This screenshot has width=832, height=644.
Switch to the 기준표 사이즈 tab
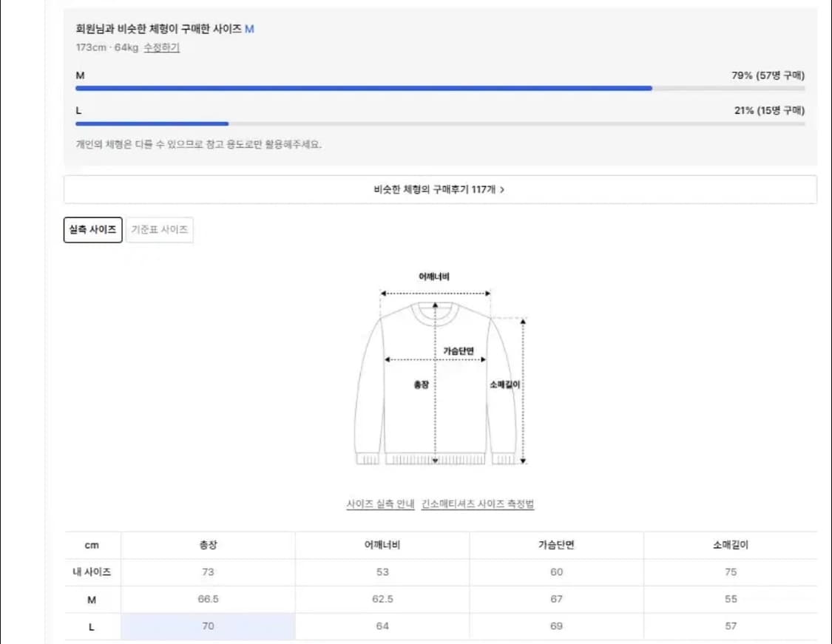160,229
